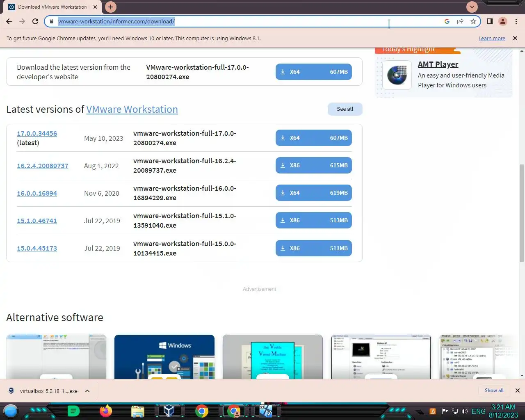This screenshot has height=420, width=525.
Task: Open Google Chrome from the taskbar
Action: coord(201,411)
